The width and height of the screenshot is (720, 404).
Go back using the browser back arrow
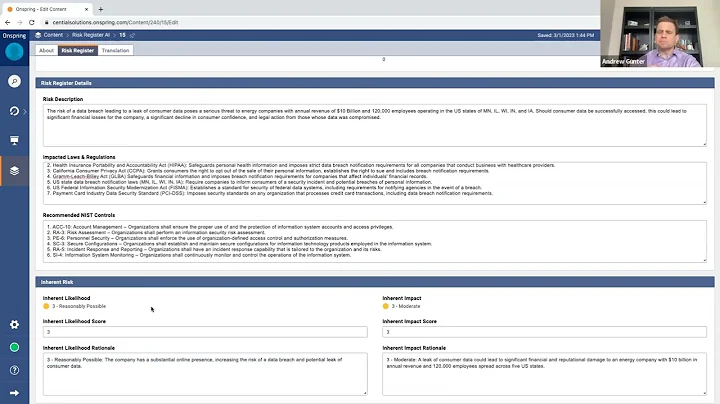click(x=7, y=22)
